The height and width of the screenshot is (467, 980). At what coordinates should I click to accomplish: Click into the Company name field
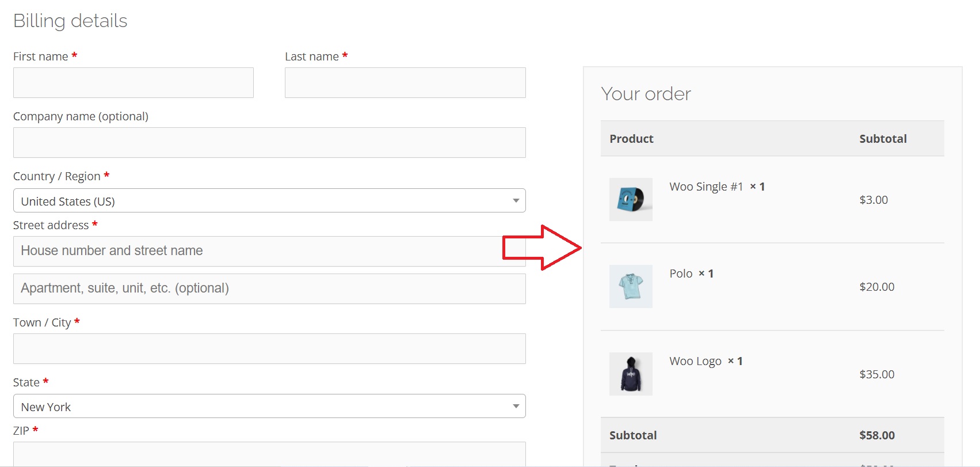269,142
